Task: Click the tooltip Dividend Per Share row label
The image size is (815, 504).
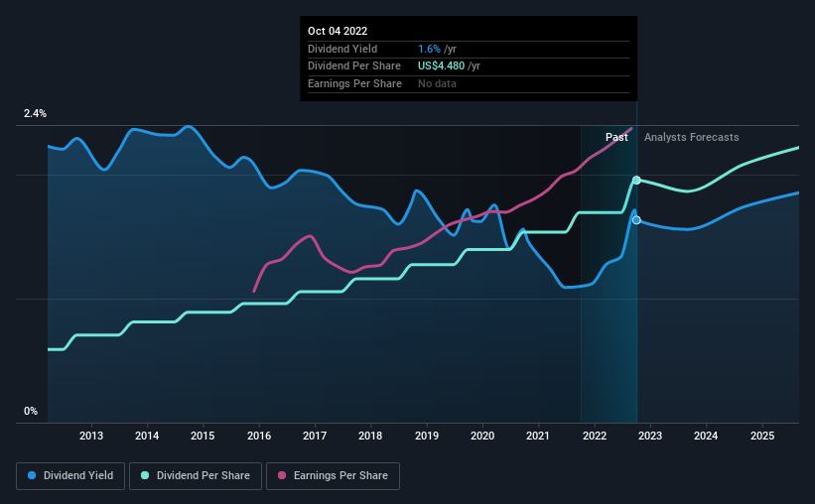Action: 354,66
